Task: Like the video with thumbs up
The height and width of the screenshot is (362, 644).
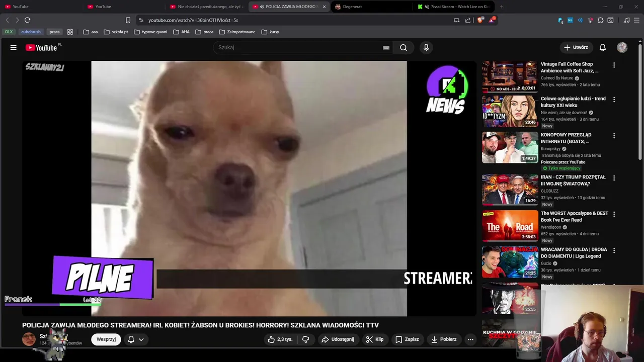Action: point(280,339)
